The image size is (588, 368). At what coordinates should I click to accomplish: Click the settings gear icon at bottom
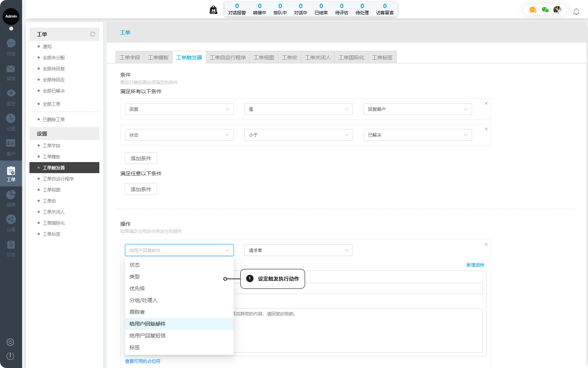click(10, 342)
